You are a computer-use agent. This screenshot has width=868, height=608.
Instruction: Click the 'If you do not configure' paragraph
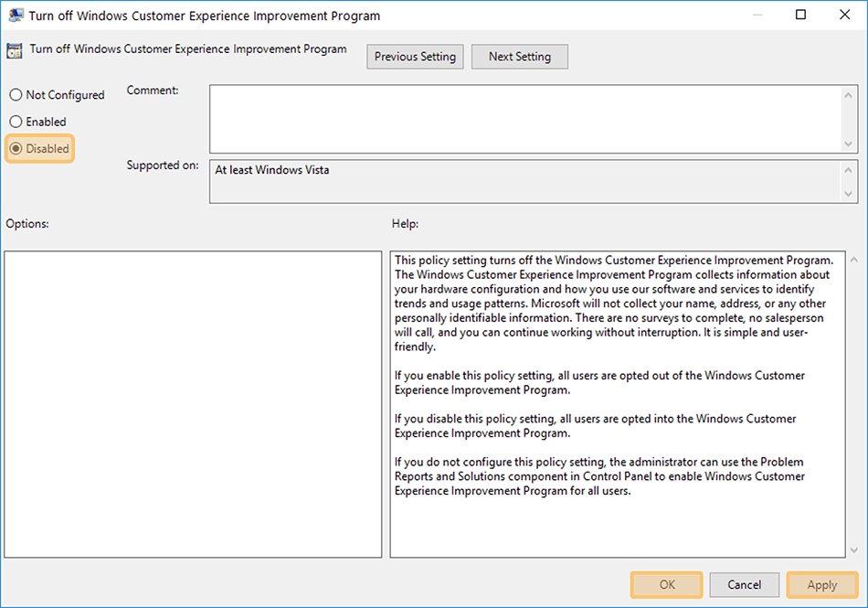(x=599, y=476)
